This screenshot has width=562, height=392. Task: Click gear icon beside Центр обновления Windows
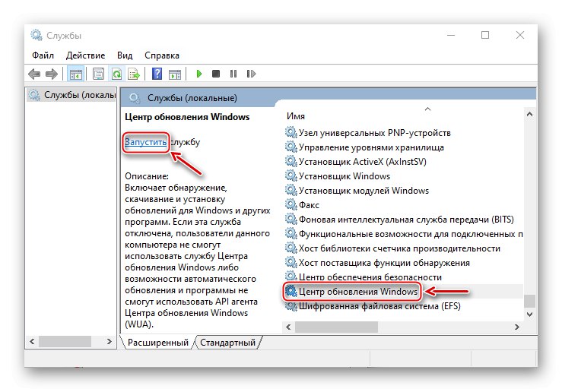pyautogui.click(x=291, y=292)
